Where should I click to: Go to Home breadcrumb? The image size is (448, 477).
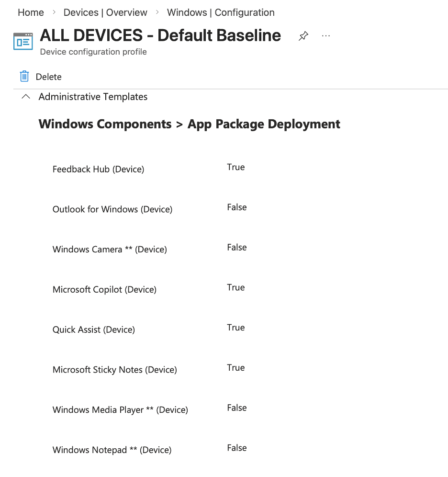click(x=31, y=12)
